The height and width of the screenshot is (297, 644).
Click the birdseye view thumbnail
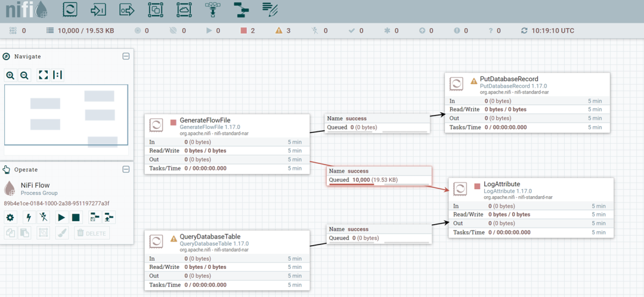tap(66, 115)
